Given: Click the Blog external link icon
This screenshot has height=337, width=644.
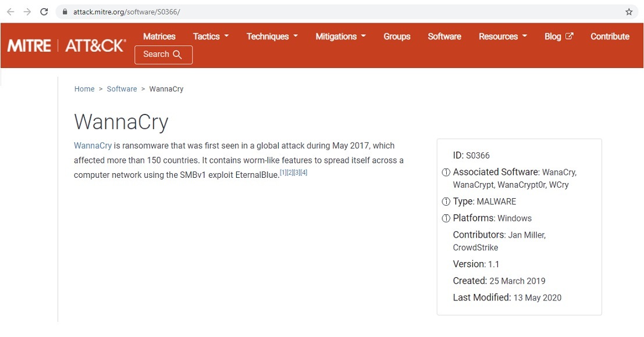Looking at the screenshot, I should [570, 36].
